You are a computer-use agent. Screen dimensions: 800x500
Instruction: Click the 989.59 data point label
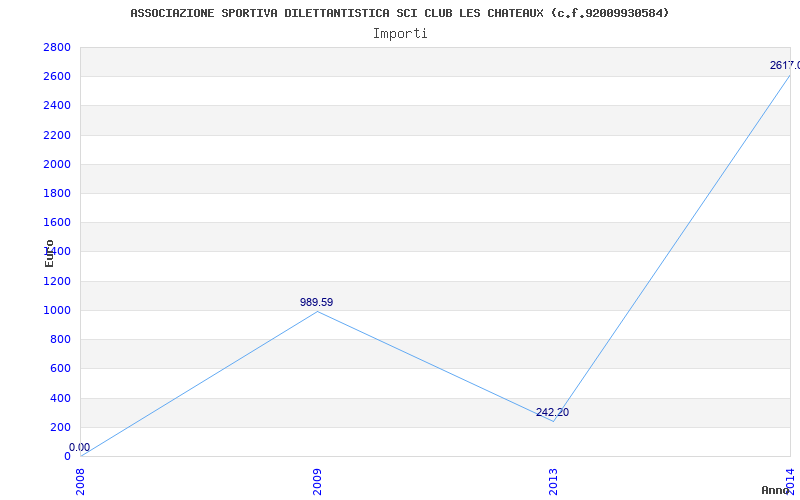coord(316,303)
